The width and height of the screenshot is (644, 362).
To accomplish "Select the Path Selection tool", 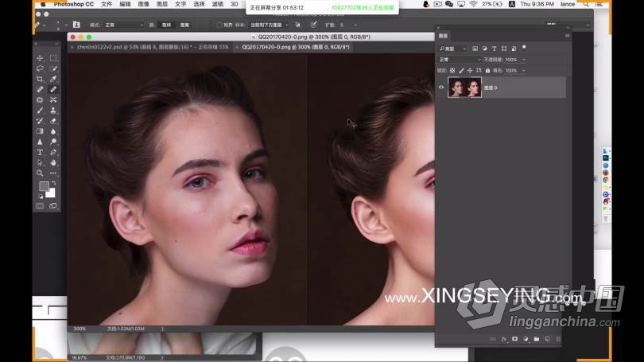I will click(x=40, y=163).
